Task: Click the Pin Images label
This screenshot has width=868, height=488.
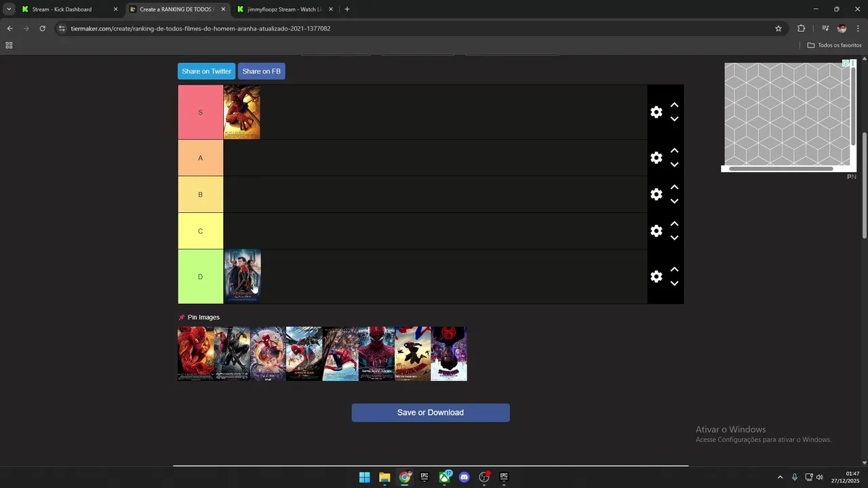Action: 203,317
